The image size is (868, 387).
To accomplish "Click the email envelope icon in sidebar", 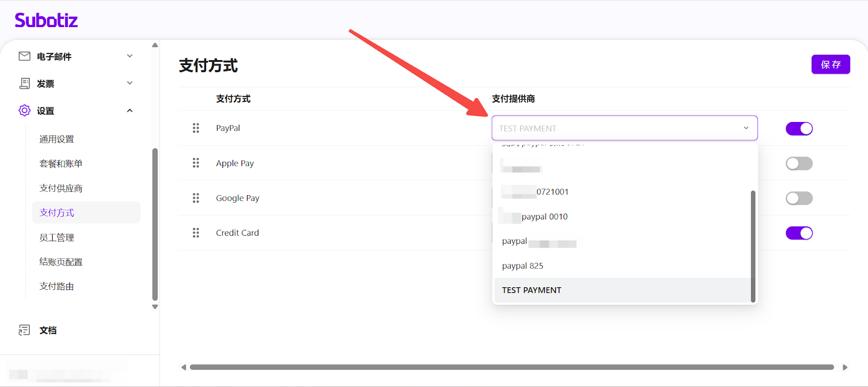I will (24, 56).
